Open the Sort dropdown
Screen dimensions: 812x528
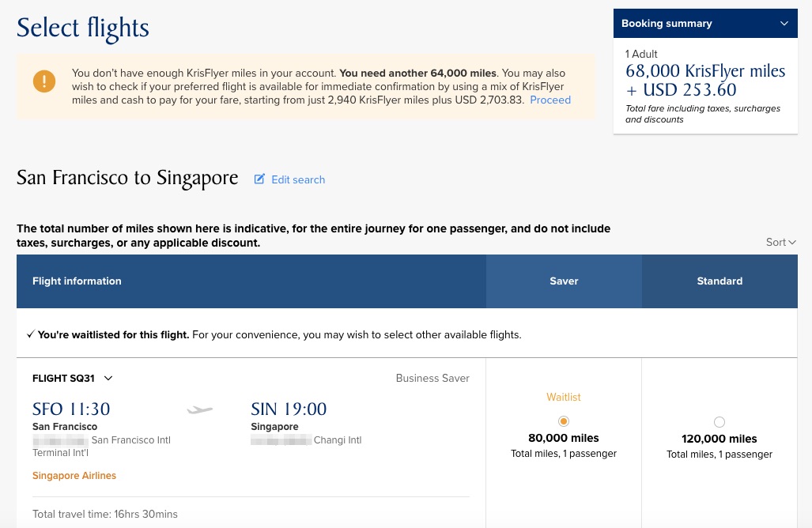(780, 242)
